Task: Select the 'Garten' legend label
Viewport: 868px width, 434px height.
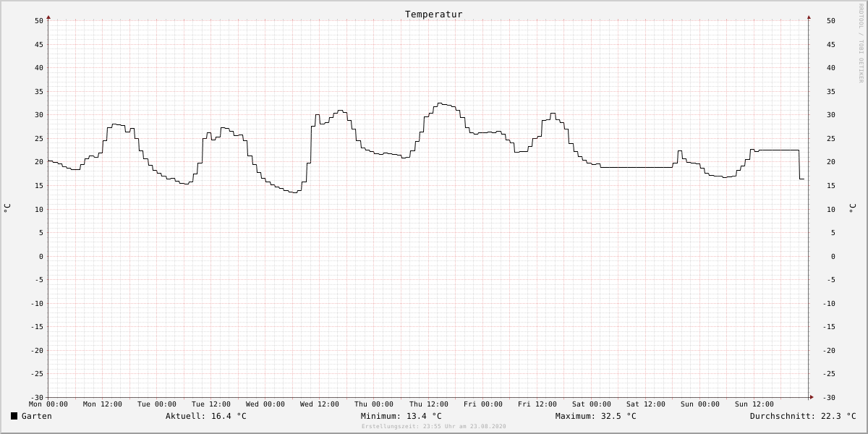Action: [37, 416]
